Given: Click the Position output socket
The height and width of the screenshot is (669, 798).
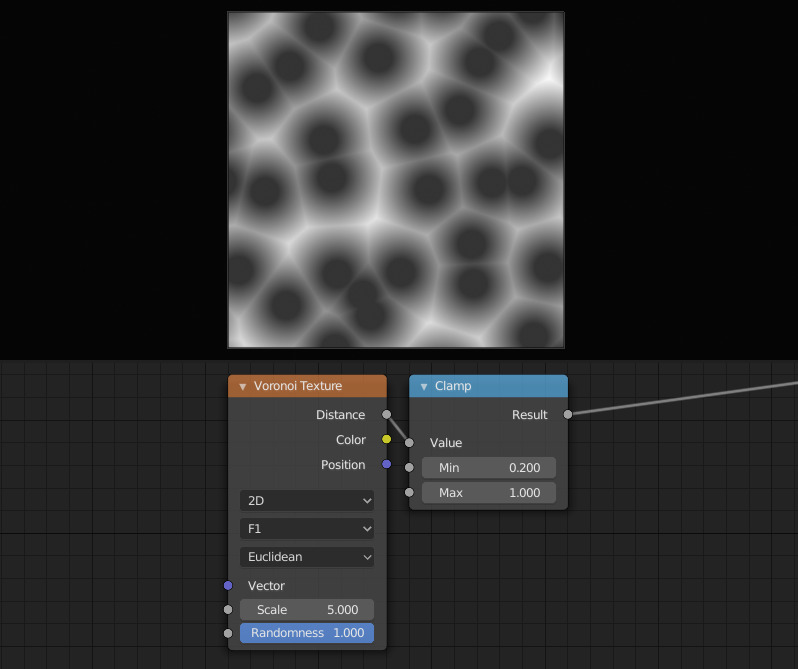Looking at the screenshot, I should (387, 464).
